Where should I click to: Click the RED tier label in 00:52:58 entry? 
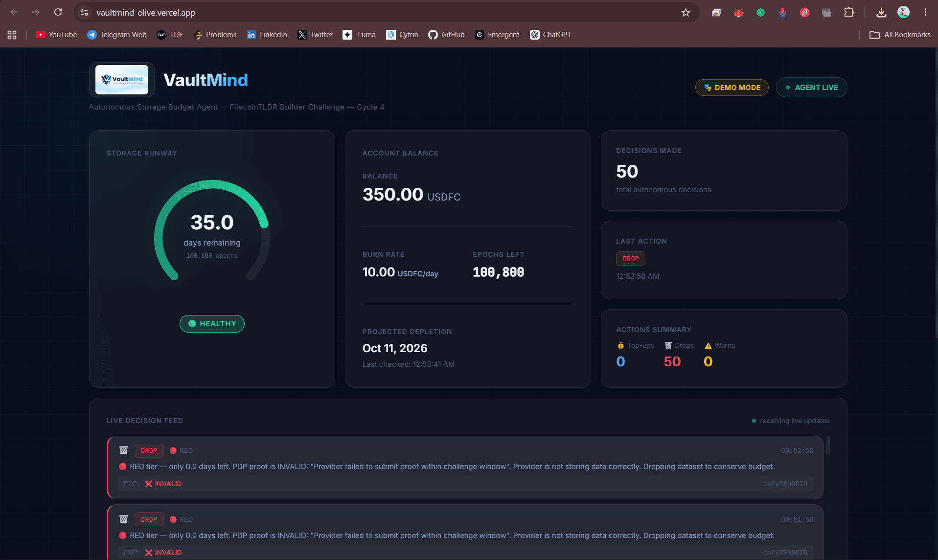pyautogui.click(x=181, y=450)
